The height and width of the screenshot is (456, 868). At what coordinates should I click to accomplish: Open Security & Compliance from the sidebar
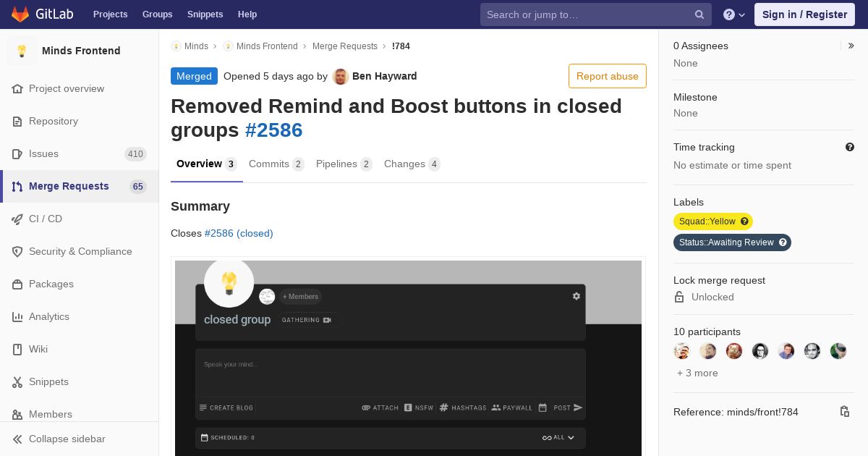pos(80,251)
